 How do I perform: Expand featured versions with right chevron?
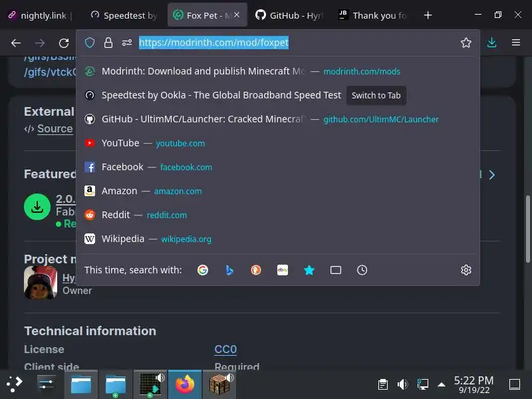pyautogui.click(x=492, y=175)
